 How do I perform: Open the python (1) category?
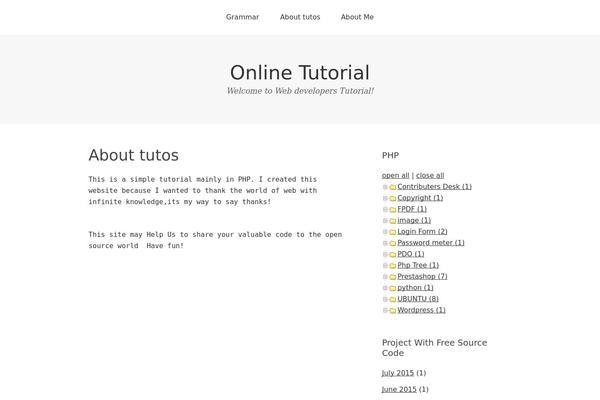[x=415, y=287]
